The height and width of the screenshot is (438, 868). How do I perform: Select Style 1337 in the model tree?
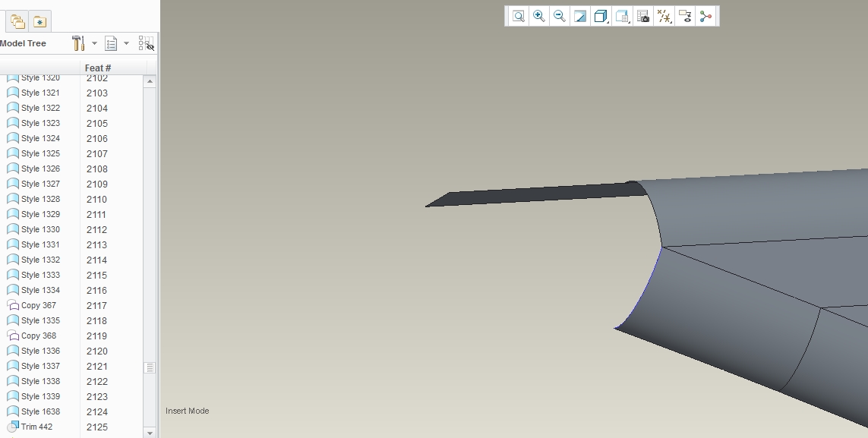click(40, 366)
